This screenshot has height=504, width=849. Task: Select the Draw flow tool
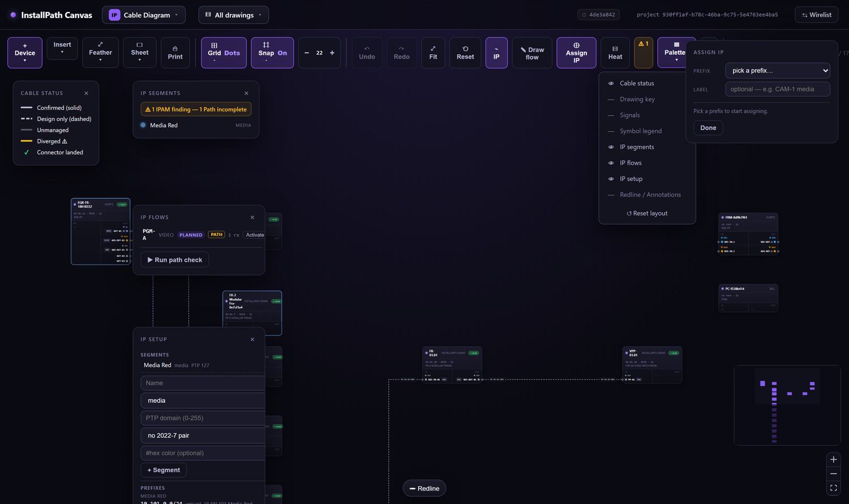pos(532,53)
